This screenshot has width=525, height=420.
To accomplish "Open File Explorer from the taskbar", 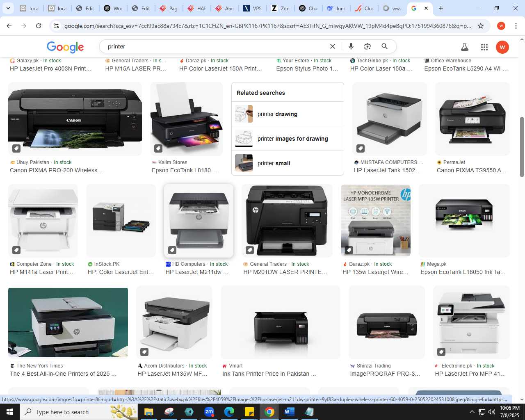I will [x=148, y=412].
